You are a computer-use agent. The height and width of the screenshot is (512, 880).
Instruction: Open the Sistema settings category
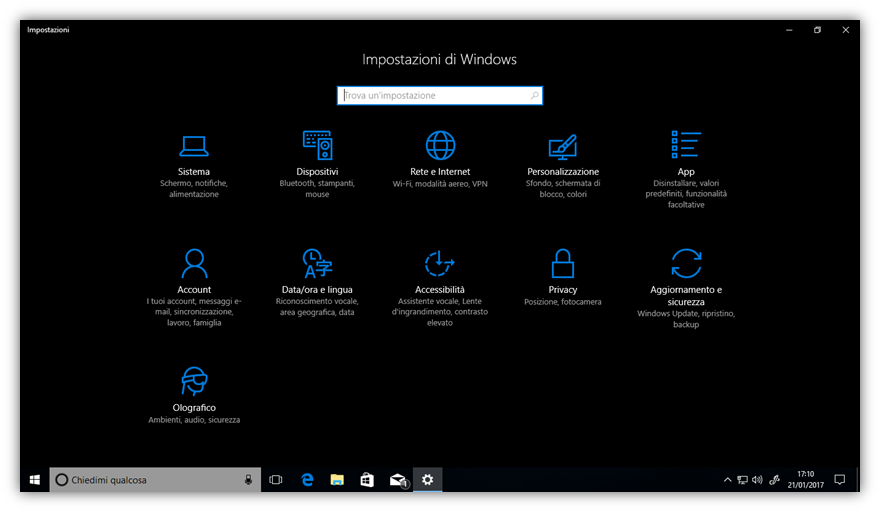pos(194,146)
